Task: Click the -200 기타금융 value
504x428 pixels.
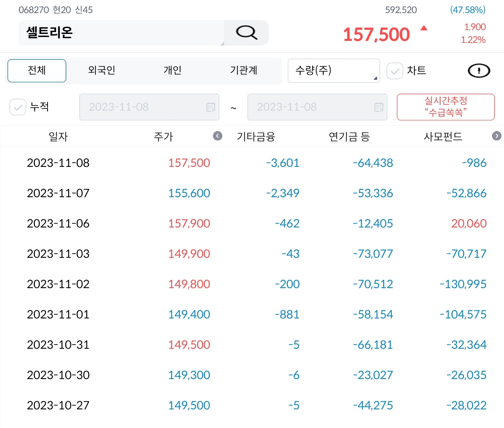Action: [x=287, y=284]
